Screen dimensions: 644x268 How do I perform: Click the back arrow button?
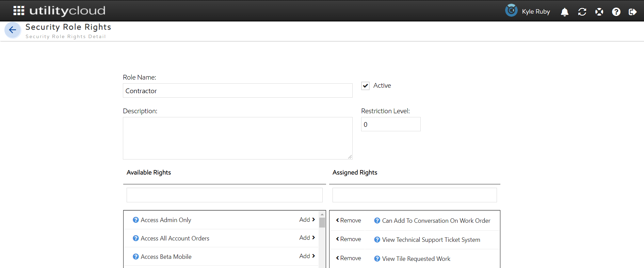13,30
